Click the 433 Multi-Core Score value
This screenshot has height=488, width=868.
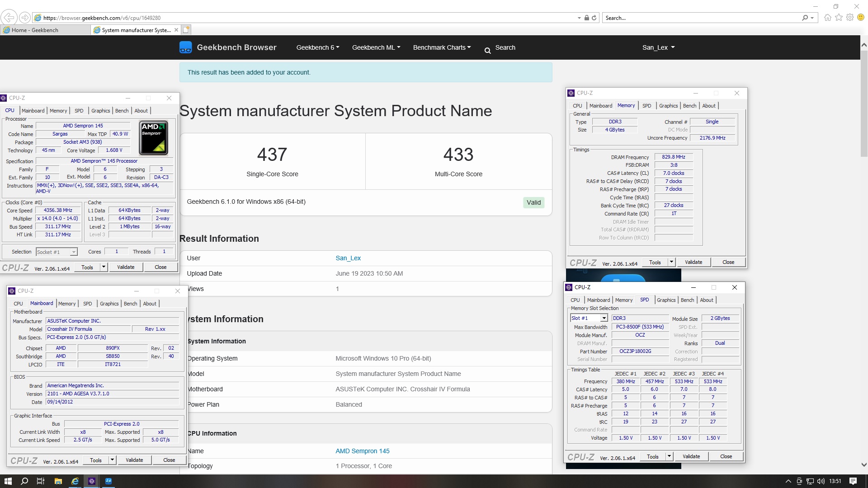458,155
